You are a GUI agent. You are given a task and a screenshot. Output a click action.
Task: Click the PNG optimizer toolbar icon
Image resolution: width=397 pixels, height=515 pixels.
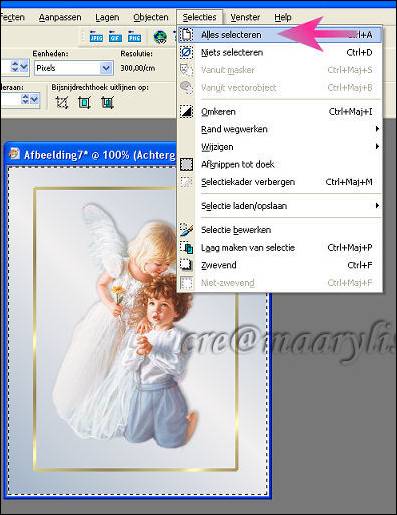pos(134,37)
